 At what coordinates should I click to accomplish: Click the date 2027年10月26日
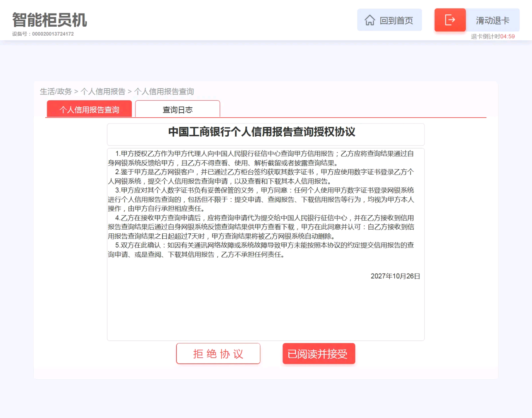point(395,276)
